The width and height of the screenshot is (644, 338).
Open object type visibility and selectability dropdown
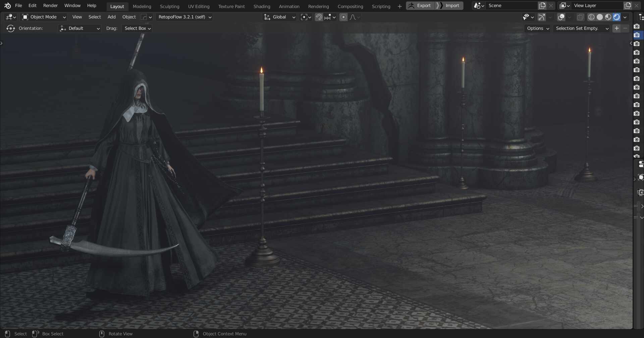pos(528,17)
